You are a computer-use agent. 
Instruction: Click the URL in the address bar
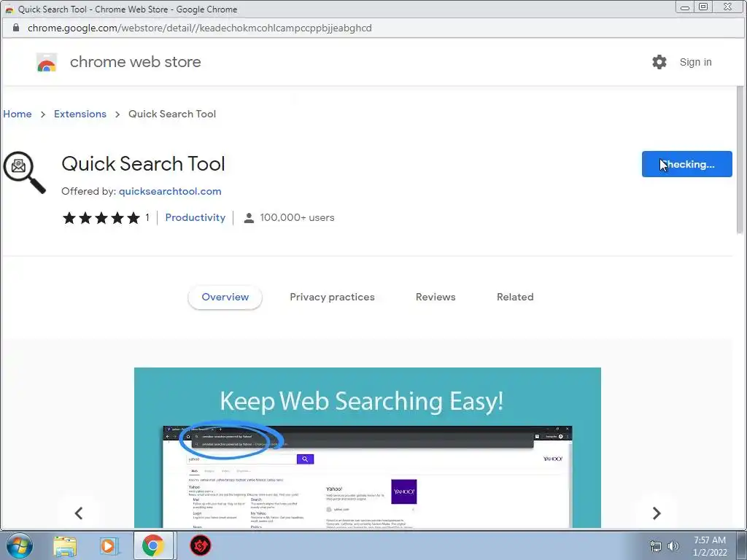(200, 28)
